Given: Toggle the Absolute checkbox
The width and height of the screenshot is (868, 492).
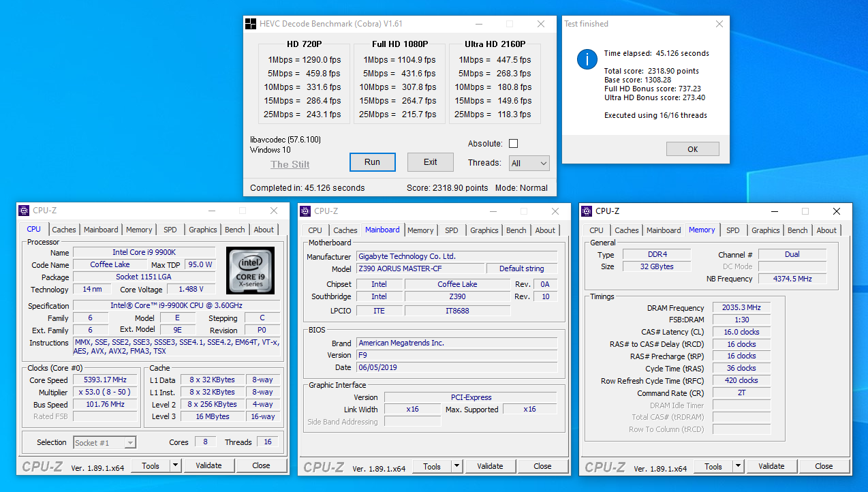Looking at the screenshot, I should coord(514,144).
